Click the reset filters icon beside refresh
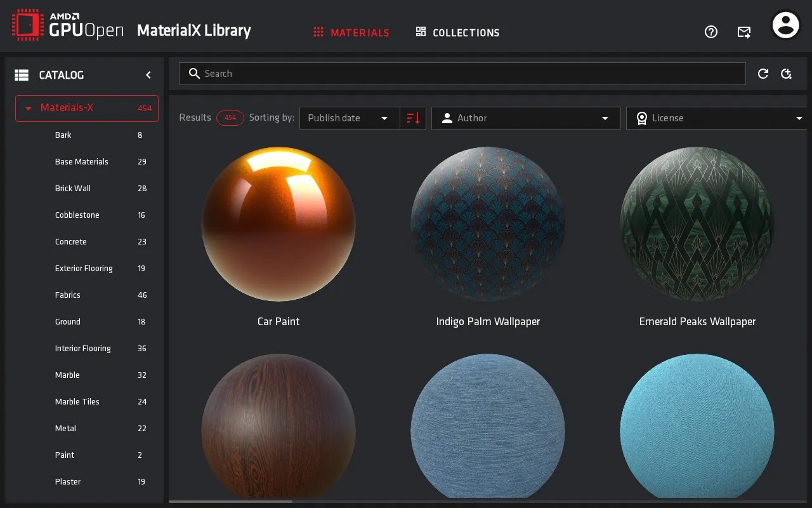This screenshot has width=812, height=508. (787, 74)
